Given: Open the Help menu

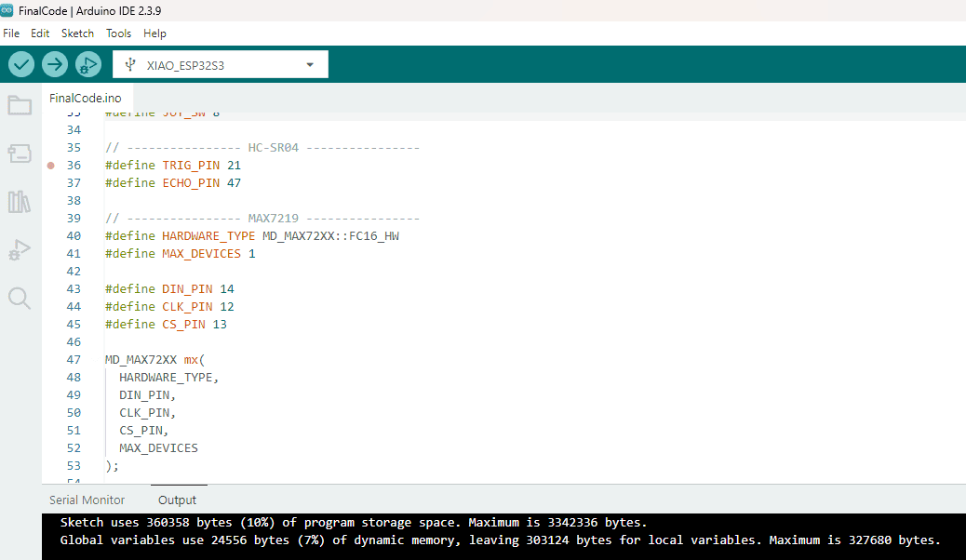Looking at the screenshot, I should pyautogui.click(x=154, y=33).
